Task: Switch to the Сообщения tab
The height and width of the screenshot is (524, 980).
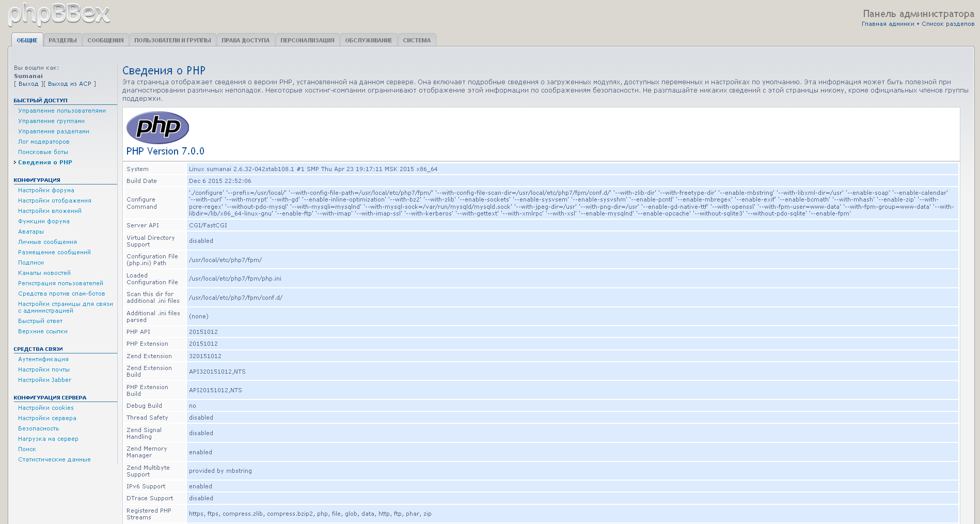Action: click(x=105, y=40)
